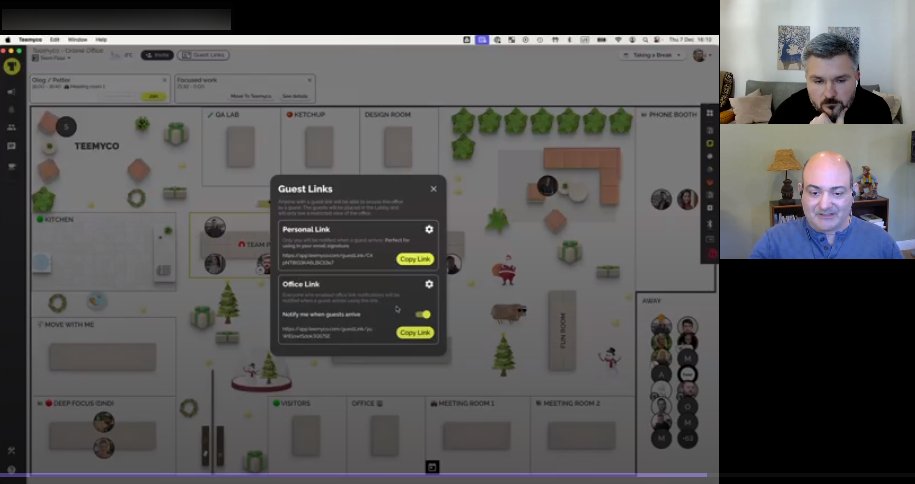Copy the Office Link

[415, 332]
